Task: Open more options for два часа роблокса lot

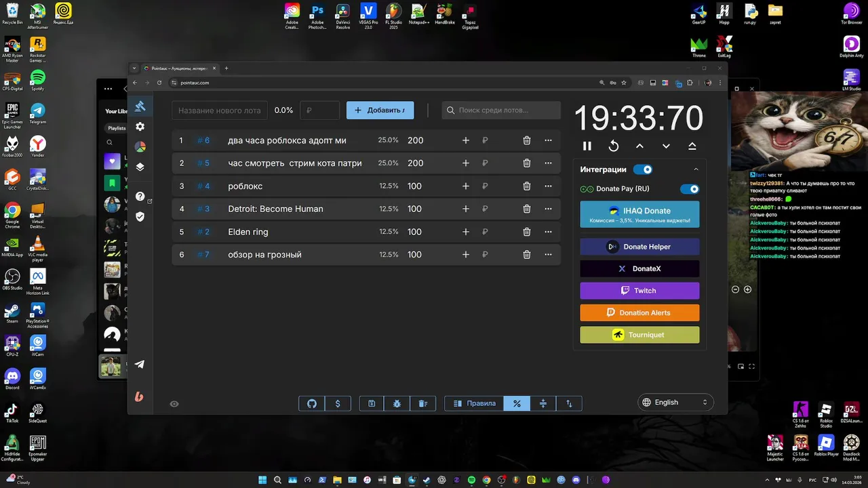Action: point(548,140)
